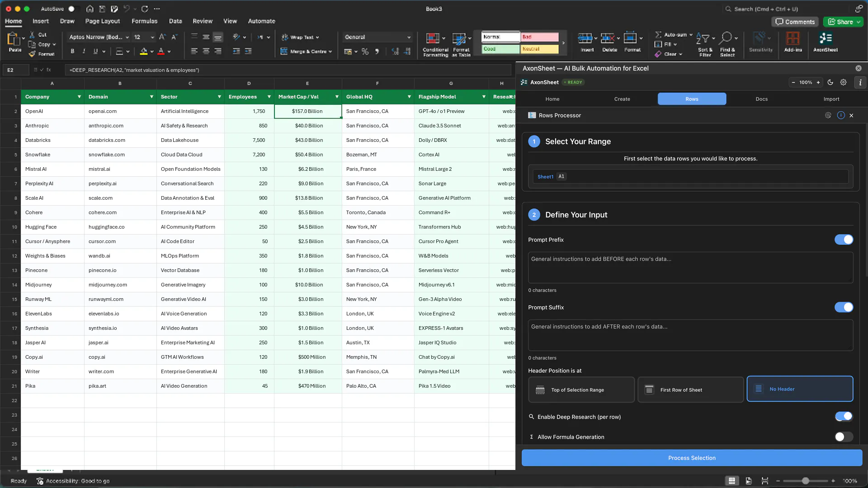Click the Bold formatting icon
Screen dimensions: 868x488
72,52
